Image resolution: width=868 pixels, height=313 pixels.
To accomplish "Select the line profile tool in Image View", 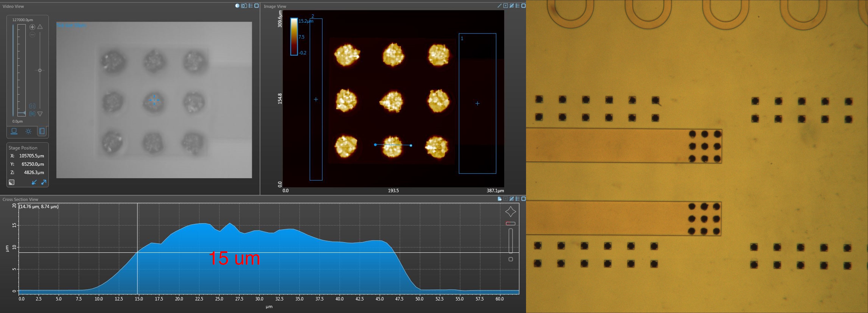I will 499,6.
